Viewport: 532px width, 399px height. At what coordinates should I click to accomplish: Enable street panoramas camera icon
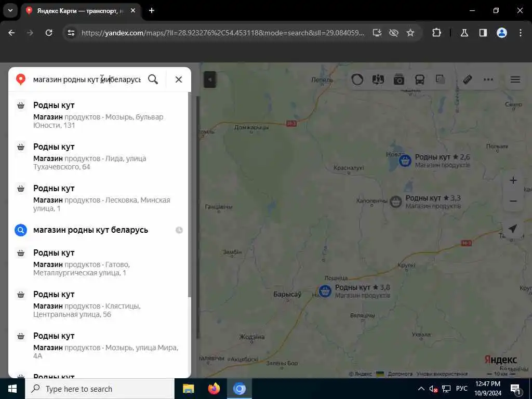click(399, 79)
